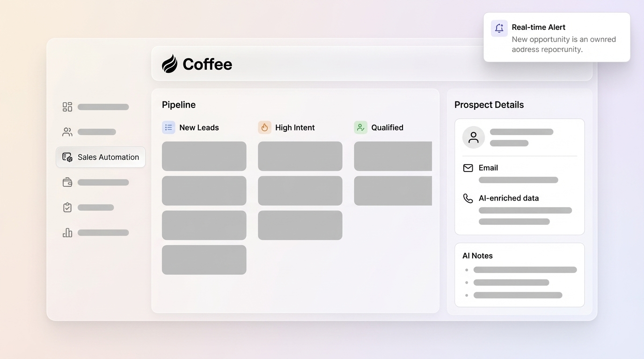Image resolution: width=644 pixels, height=359 pixels.
Task: Open the first New Leads card
Action: [204, 156]
